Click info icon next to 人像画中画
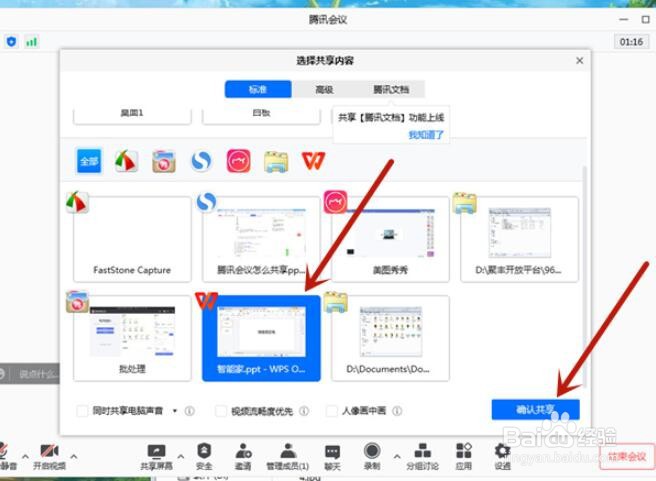 click(397, 411)
